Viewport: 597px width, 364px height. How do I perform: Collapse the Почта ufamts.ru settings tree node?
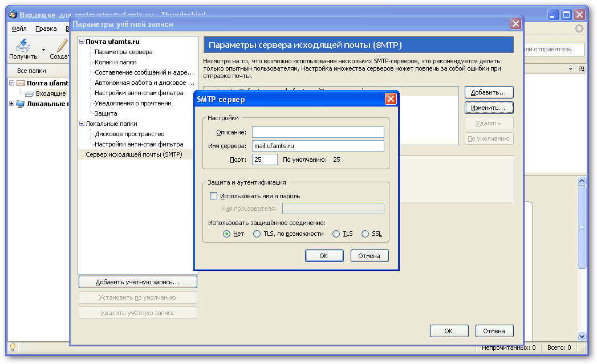point(82,42)
